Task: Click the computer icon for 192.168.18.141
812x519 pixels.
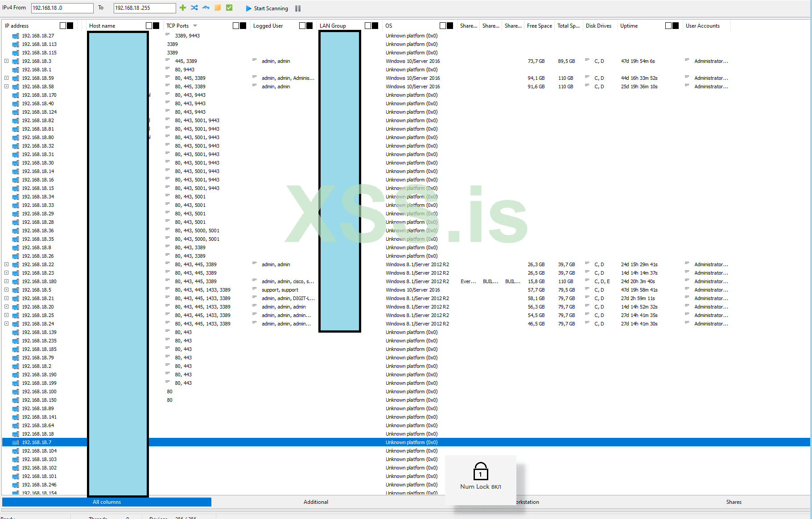Action: click(x=16, y=417)
